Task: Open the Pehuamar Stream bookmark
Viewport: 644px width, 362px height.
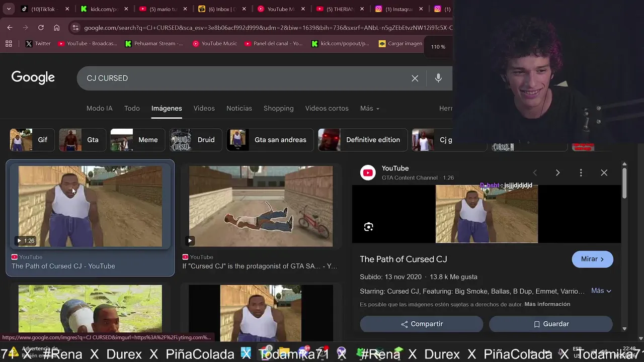Action: pyautogui.click(x=154, y=44)
